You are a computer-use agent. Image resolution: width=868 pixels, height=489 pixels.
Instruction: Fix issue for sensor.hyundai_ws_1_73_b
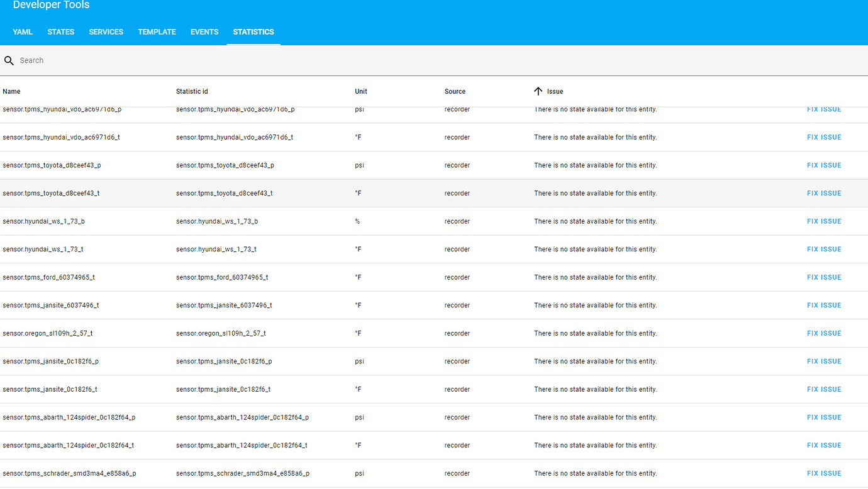tap(824, 221)
